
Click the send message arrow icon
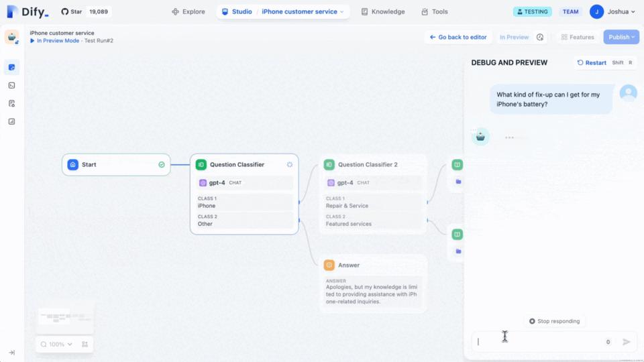[627, 342]
